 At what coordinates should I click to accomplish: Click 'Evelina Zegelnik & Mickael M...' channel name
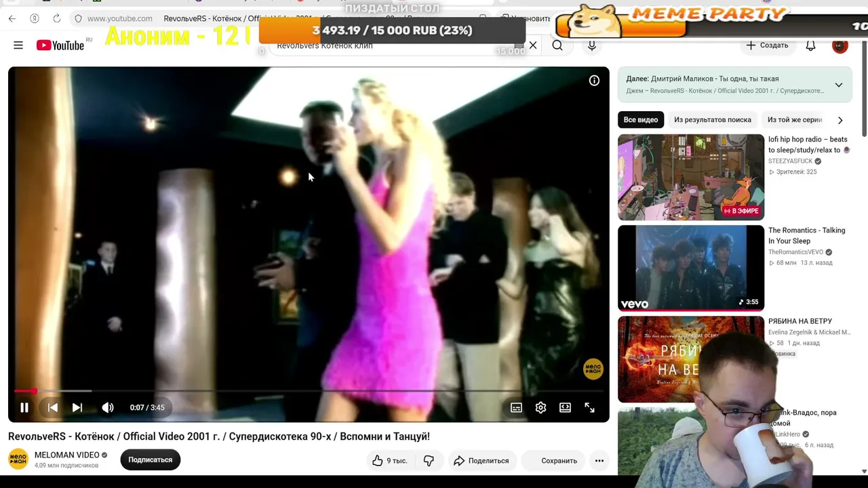click(809, 332)
